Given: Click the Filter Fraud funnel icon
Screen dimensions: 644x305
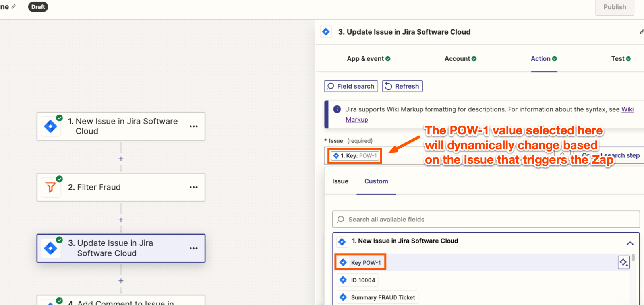Looking at the screenshot, I should 50,187.
